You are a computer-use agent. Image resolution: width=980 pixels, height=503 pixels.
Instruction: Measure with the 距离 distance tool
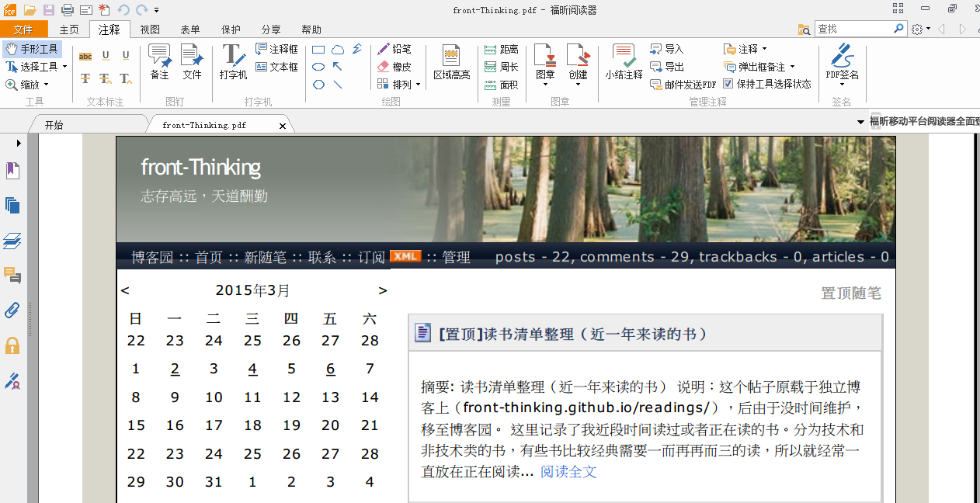click(x=501, y=49)
